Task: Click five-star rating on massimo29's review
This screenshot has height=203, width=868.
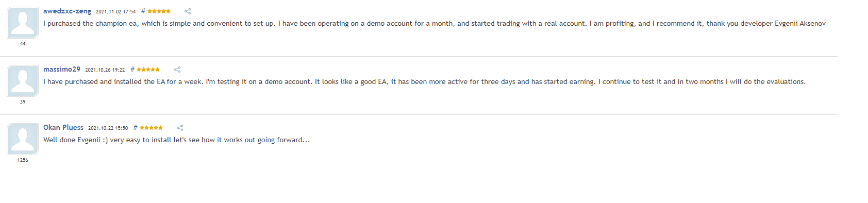Action: pos(148,70)
